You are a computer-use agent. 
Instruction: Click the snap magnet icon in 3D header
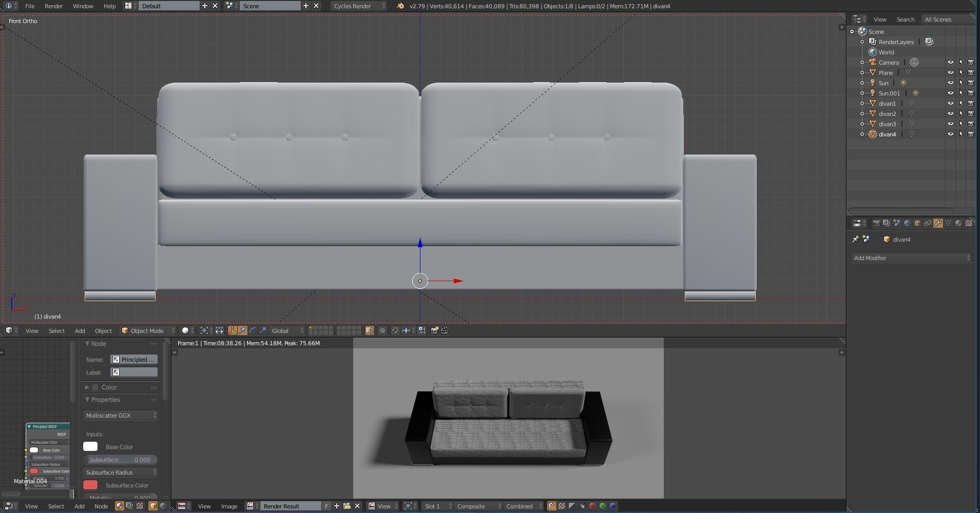pyautogui.click(x=395, y=331)
